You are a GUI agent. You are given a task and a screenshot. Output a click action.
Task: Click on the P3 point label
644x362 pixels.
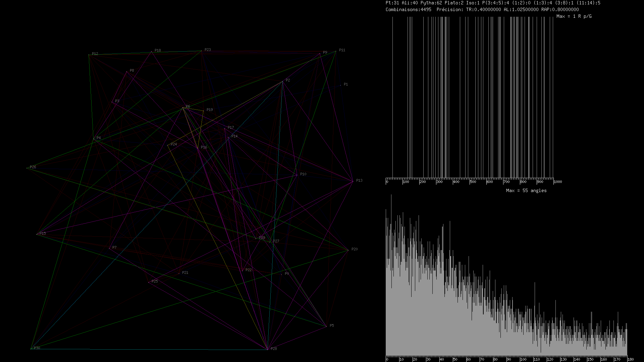point(117,101)
